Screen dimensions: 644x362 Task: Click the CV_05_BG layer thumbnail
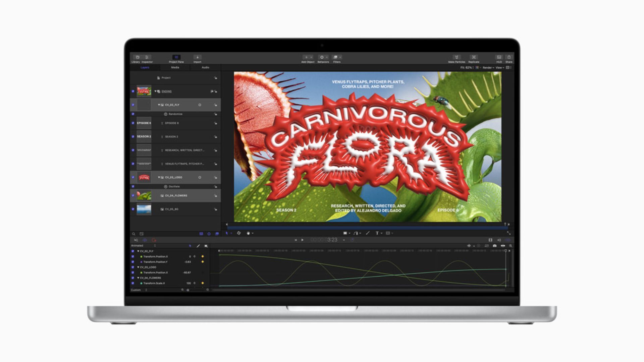pos(144,209)
